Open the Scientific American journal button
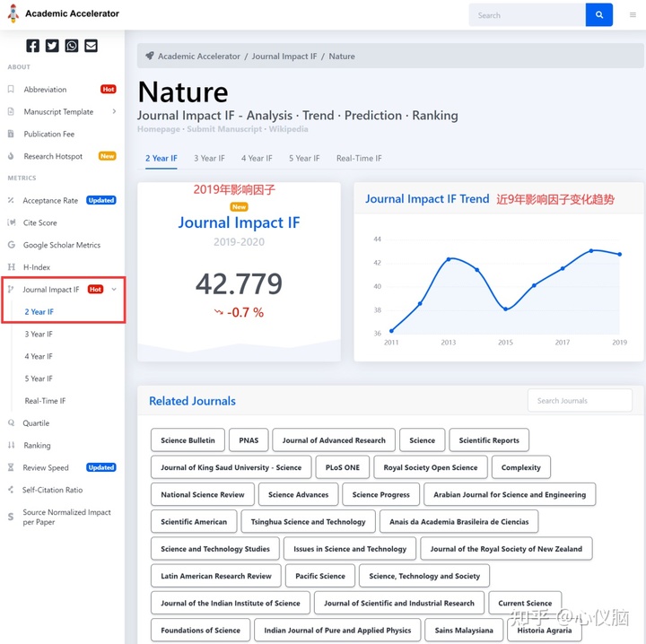Image resolution: width=646 pixels, height=644 pixels. [x=194, y=522]
